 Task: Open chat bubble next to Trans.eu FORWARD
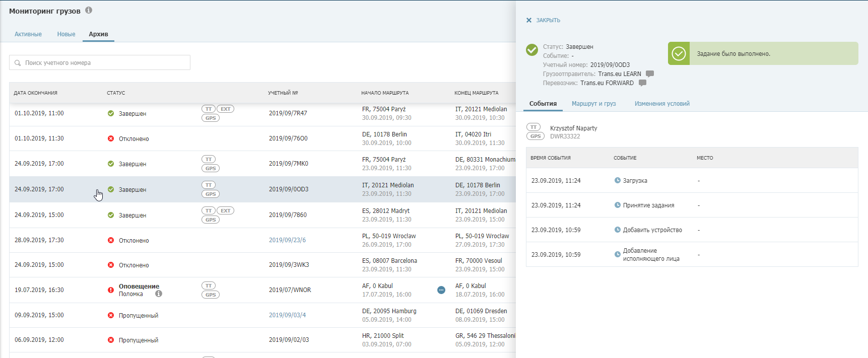(x=642, y=83)
